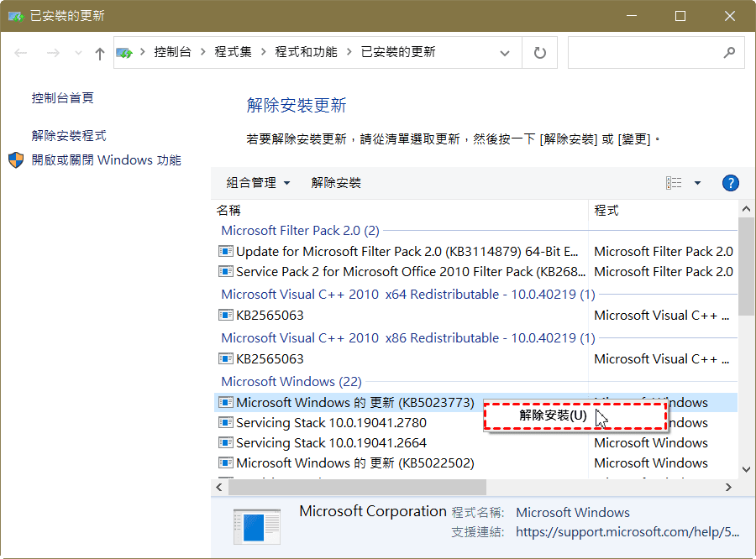Click icon of Service Pack 2 Filter Pack row
Image resolution: width=756 pixels, height=559 pixels.
click(x=226, y=271)
